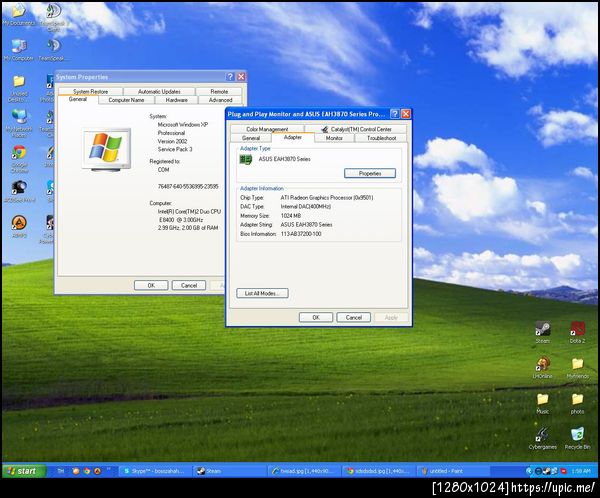
Task: Click the red tray icon beside the clock
Action: pyautogui.click(x=564, y=471)
